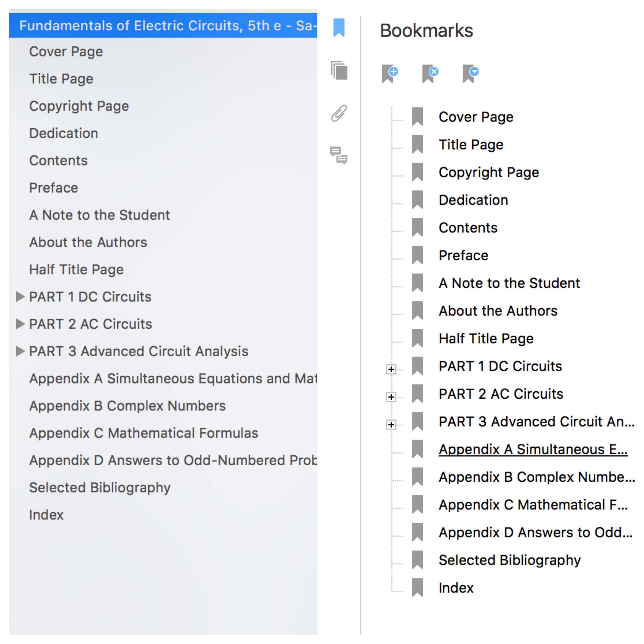Click bookmark icon beside Appendix C

click(417, 504)
